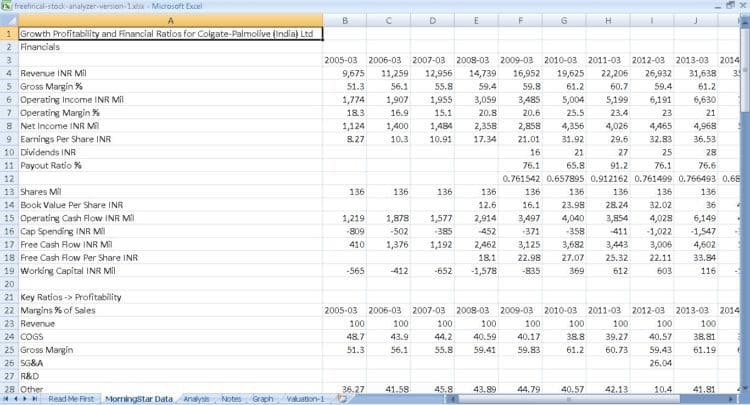Screen dimensions: 750x405
Task: Select column F header
Action: pyautogui.click(x=520, y=21)
